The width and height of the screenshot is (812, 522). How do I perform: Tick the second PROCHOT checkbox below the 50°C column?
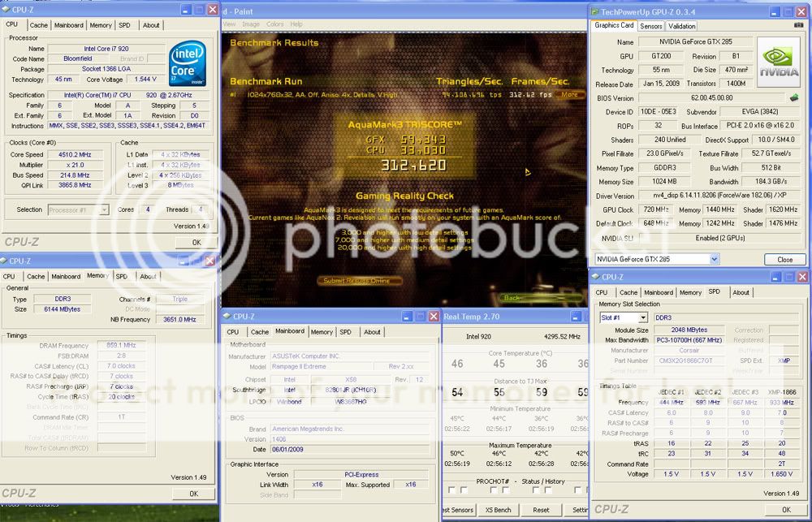pos(464,490)
